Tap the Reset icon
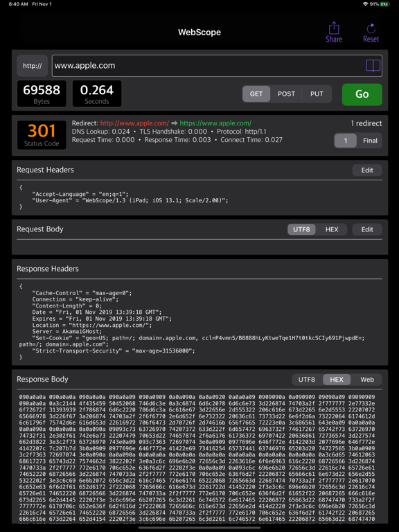This screenshot has width=399, height=532. click(371, 33)
